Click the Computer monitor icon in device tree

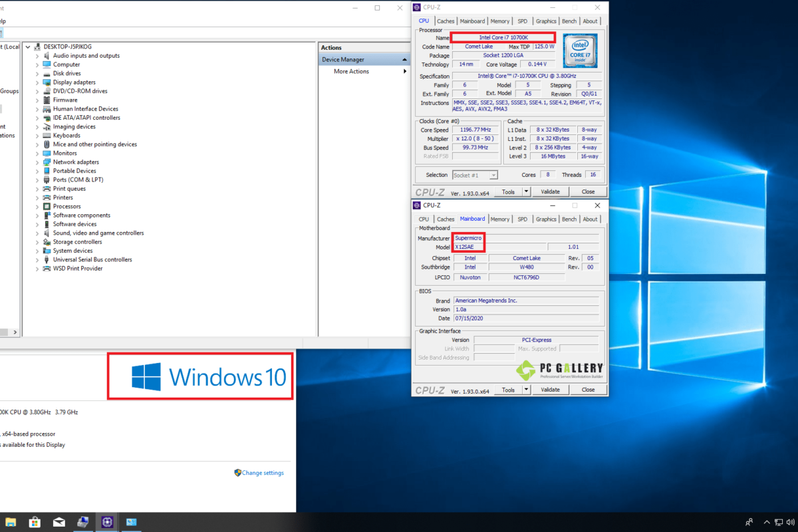47,65
